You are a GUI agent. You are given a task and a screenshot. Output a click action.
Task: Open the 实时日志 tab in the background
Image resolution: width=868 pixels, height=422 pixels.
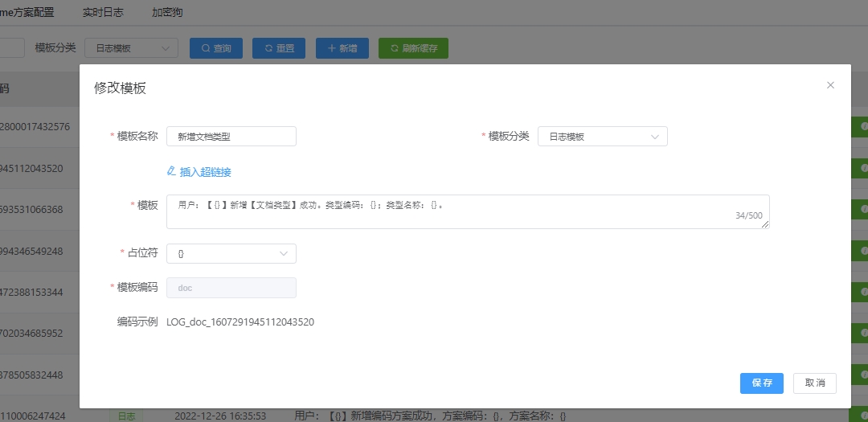coord(103,12)
